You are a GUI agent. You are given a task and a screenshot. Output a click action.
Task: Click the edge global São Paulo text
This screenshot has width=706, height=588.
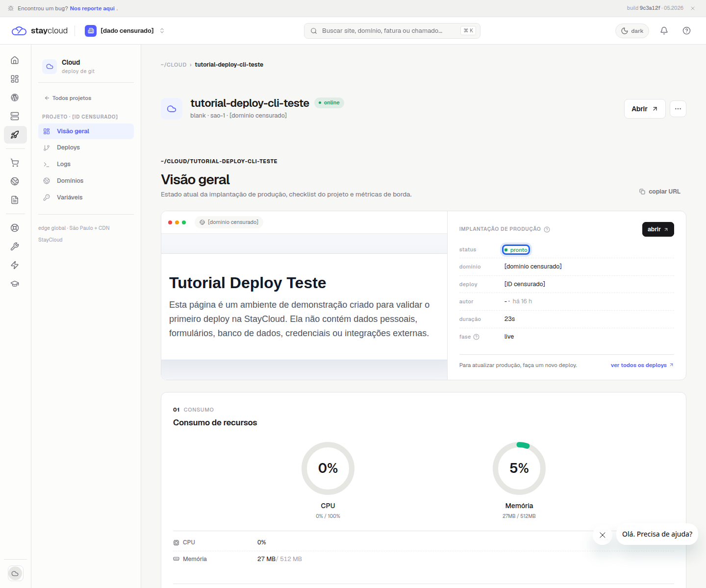pyautogui.click(x=74, y=228)
